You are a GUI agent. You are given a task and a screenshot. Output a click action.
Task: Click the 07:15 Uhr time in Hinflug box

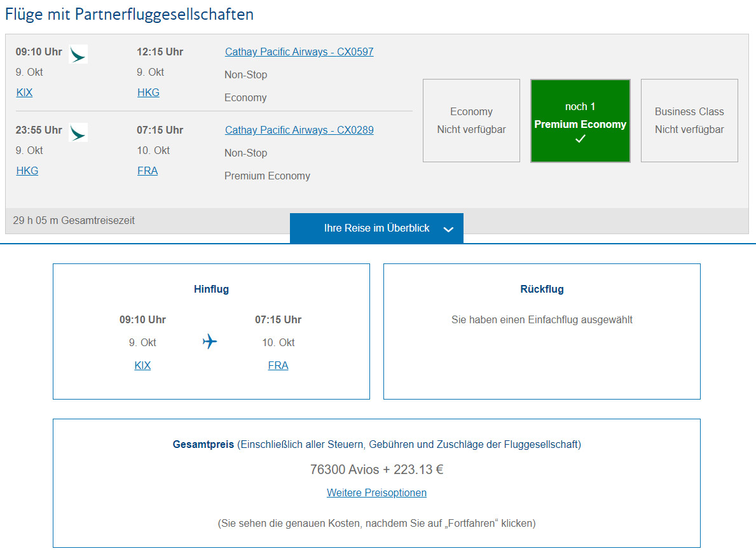point(278,319)
